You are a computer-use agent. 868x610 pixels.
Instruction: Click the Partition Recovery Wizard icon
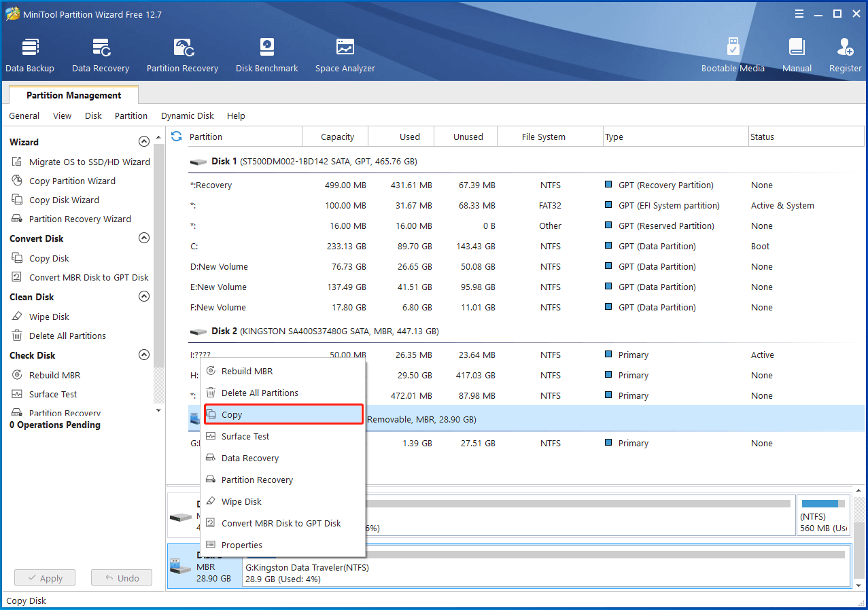pyautogui.click(x=17, y=219)
